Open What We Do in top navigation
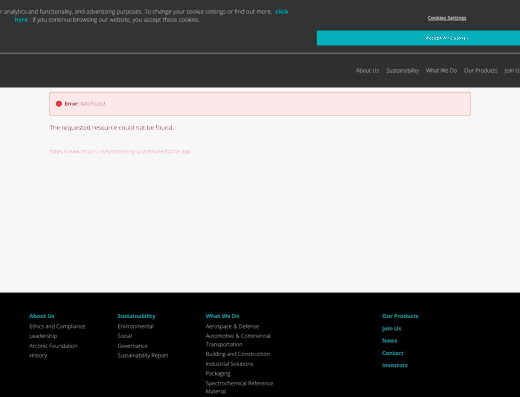Screen dimensions: 520x397 coord(441,71)
